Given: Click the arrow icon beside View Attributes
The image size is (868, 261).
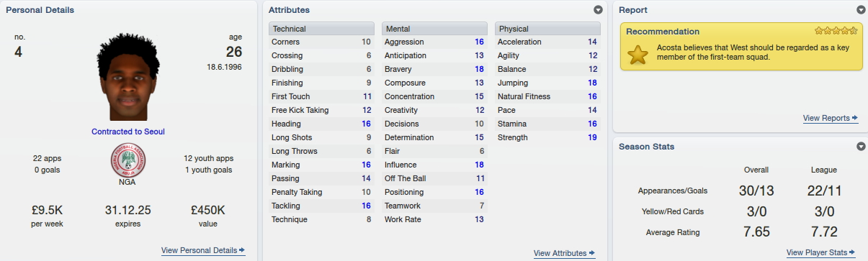Looking at the screenshot, I should coord(592,253).
